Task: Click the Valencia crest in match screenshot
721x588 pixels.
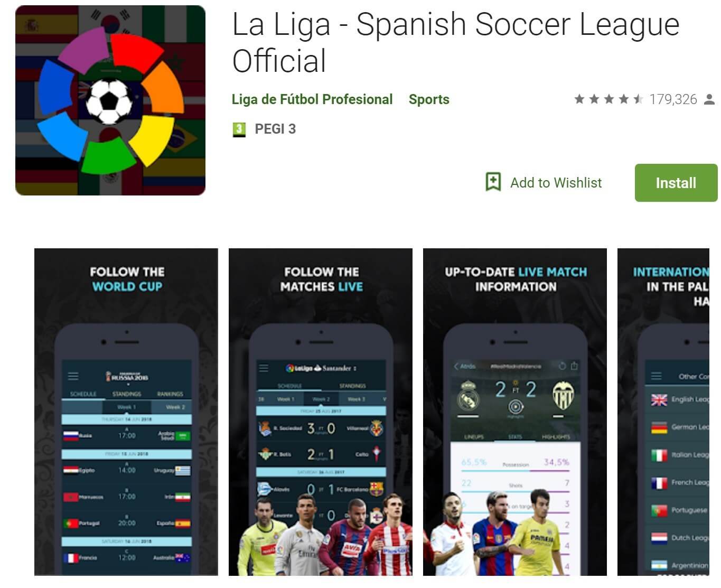Action: coord(563,397)
